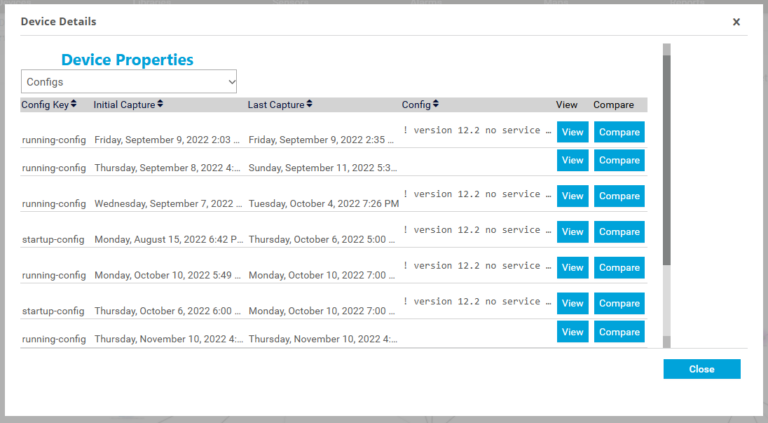The width and height of the screenshot is (768, 423).
Task: View the September 7 running-config
Action: 573,196
